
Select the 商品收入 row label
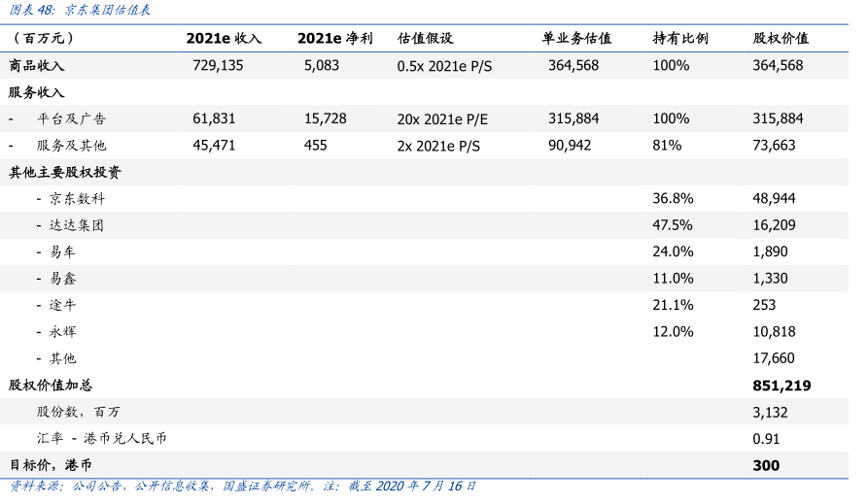pos(37,65)
